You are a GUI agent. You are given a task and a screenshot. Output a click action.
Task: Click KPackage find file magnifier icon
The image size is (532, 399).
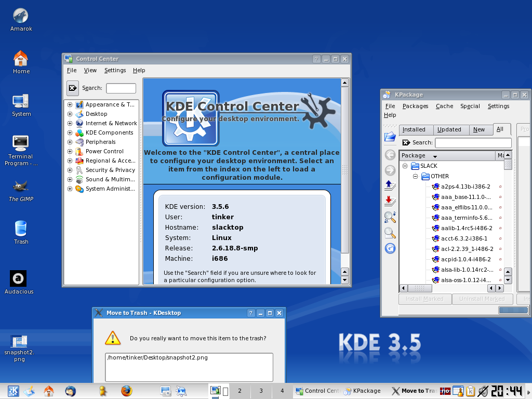(390, 233)
